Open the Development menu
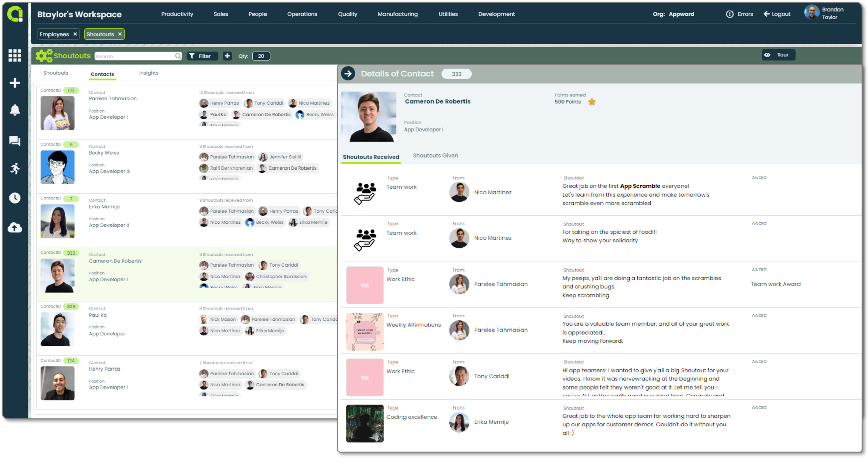868x458 pixels. click(x=496, y=14)
